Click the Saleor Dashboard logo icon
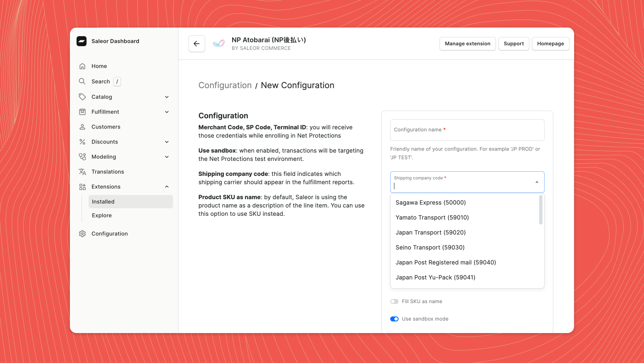 [82, 41]
